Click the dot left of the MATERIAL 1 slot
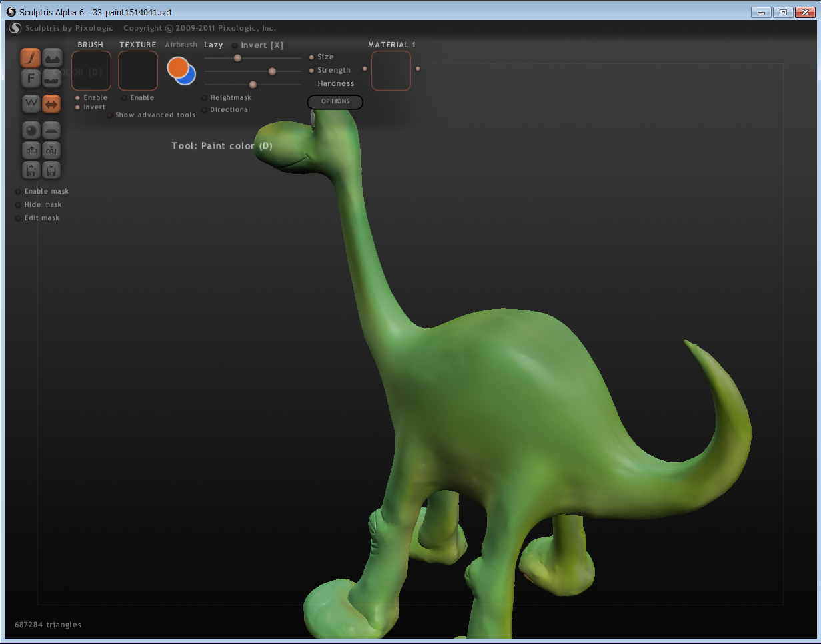The height and width of the screenshot is (644, 821). click(x=365, y=69)
